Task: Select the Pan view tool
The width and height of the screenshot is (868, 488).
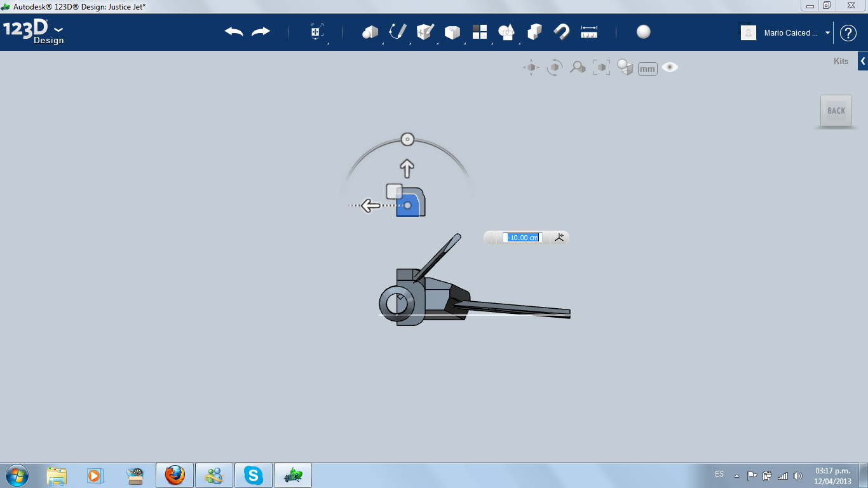Action: pos(531,67)
